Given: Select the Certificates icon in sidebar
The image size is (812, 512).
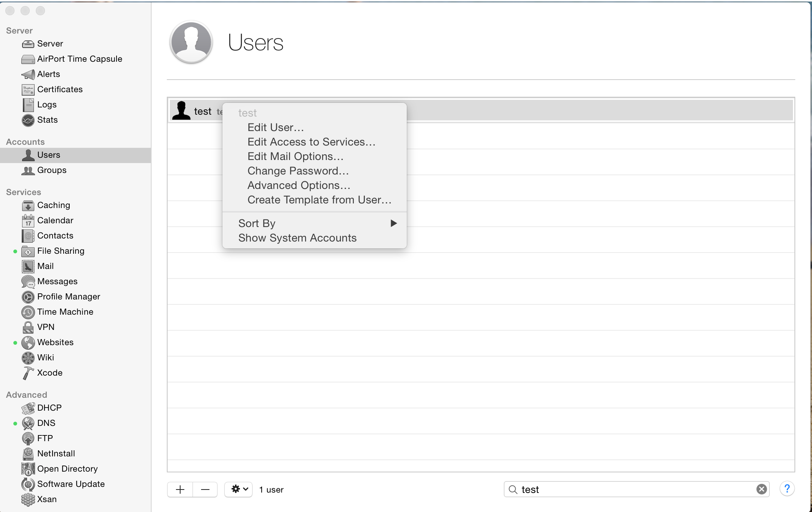Looking at the screenshot, I should coord(28,90).
